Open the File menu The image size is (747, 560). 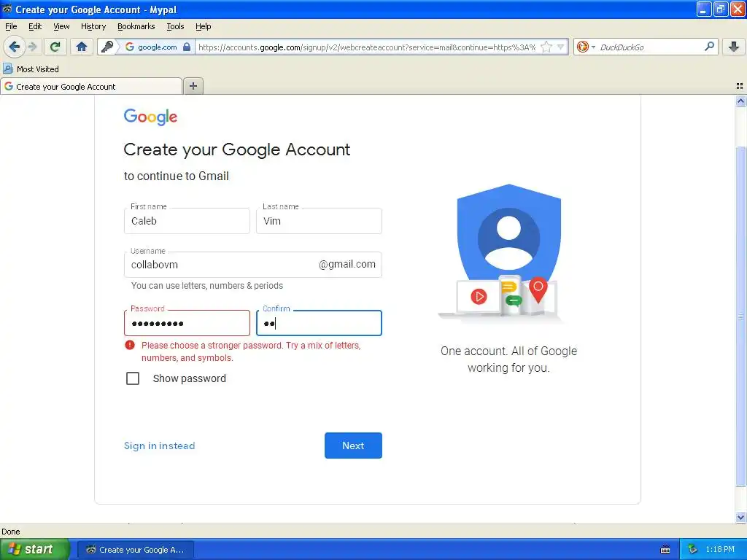(x=11, y=26)
